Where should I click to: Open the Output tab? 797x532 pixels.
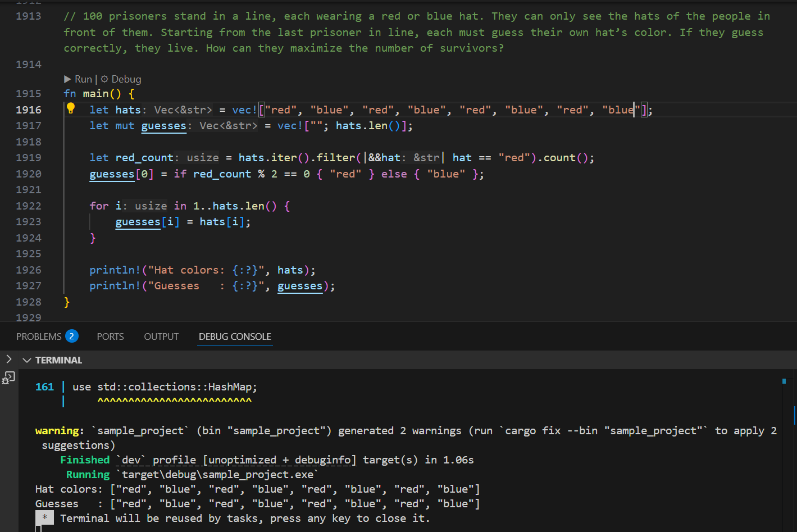161,337
